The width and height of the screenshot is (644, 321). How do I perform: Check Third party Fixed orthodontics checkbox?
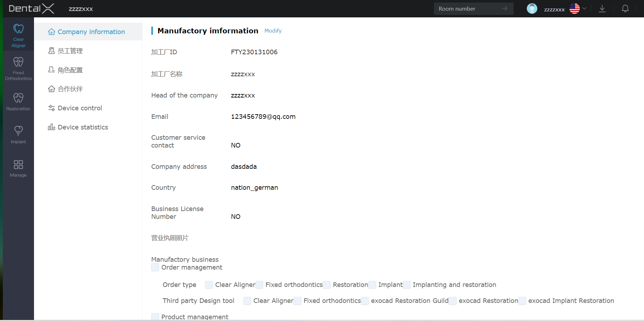click(x=298, y=301)
